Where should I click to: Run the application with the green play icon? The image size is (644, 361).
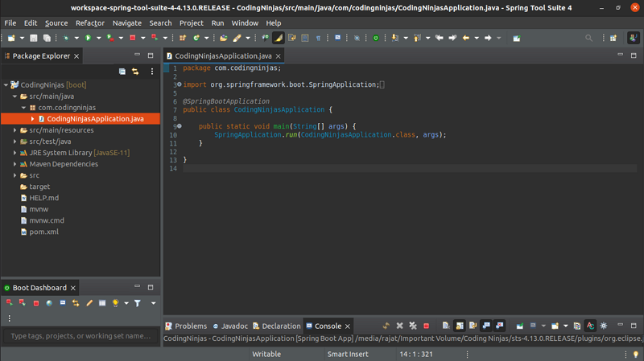[88, 38]
